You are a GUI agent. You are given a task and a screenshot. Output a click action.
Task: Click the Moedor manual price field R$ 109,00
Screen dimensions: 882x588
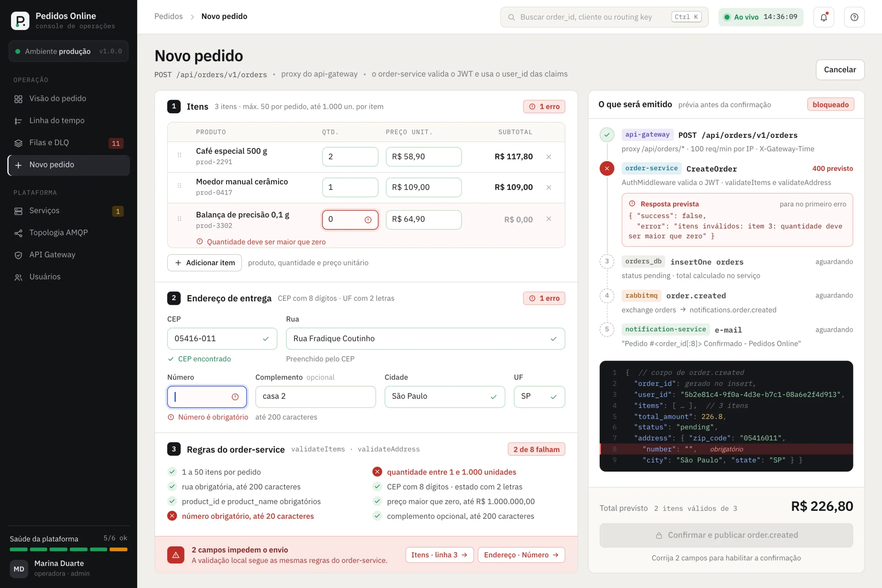(423, 187)
